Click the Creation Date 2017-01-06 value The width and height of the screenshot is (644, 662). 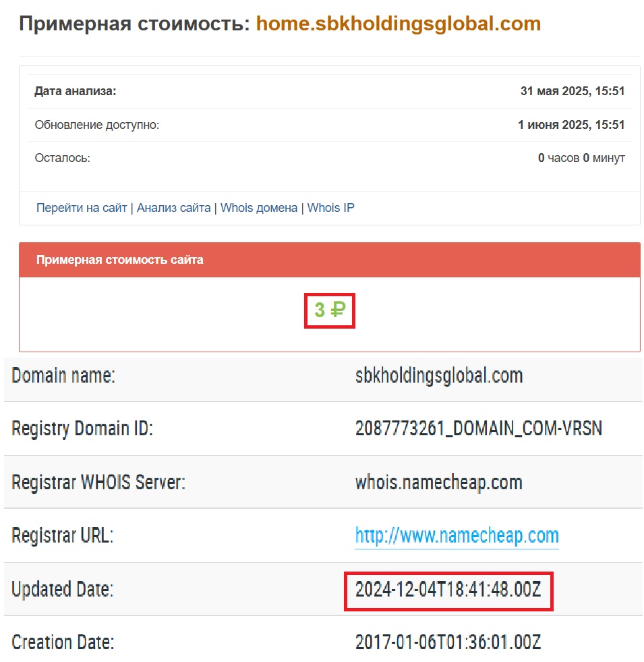(x=448, y=642)
